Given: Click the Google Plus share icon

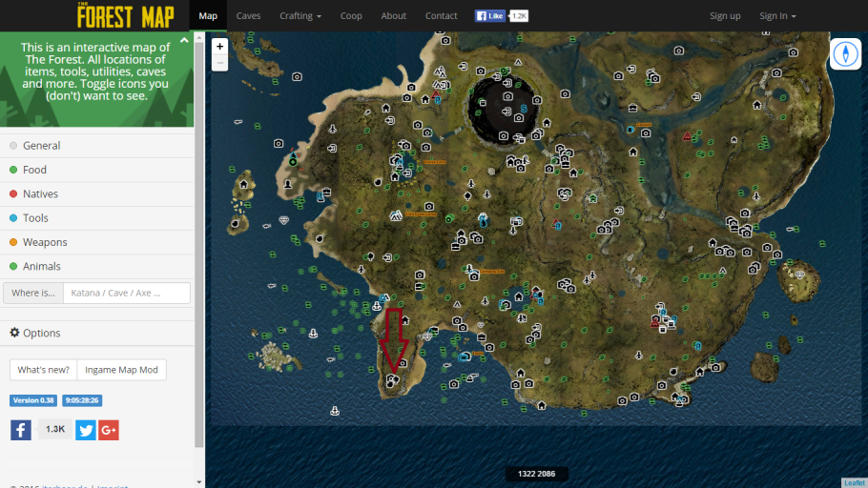Looking at the screenshot, I should [109, 430].
